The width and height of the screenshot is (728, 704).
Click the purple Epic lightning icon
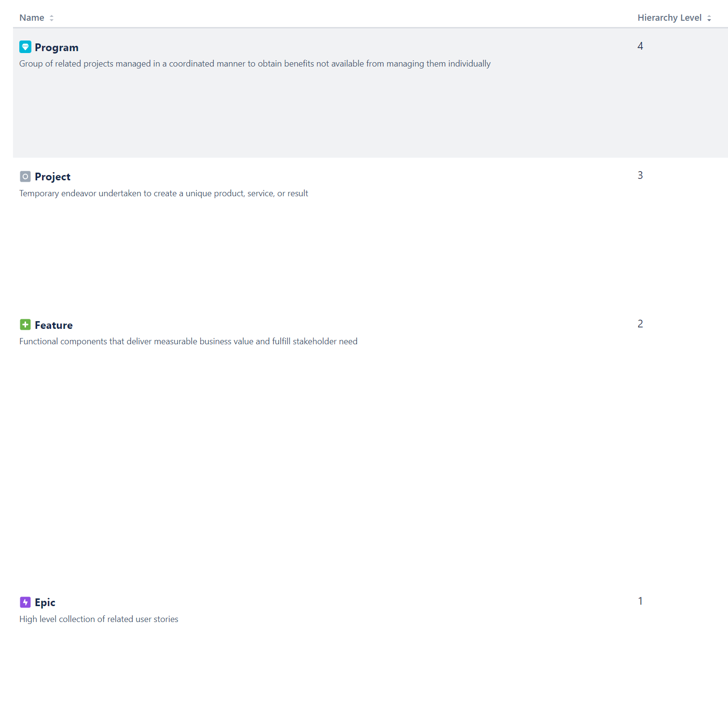point(25,602)
